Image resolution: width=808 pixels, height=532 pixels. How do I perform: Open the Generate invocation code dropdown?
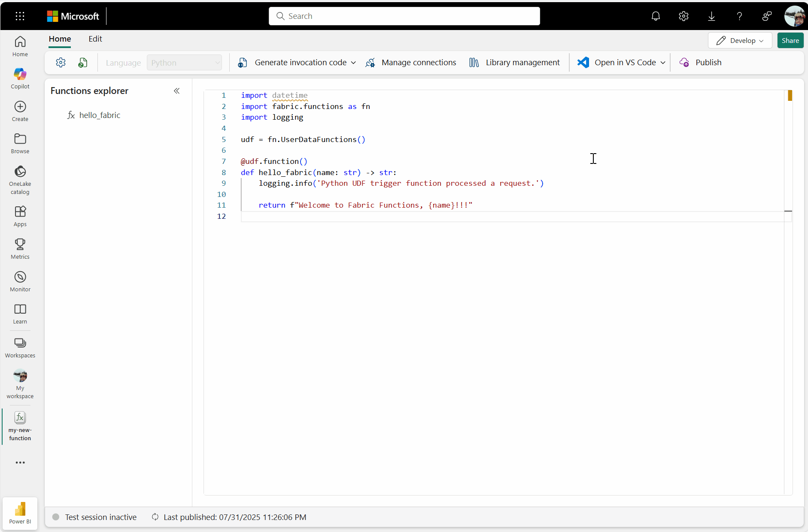coord(295,62)
